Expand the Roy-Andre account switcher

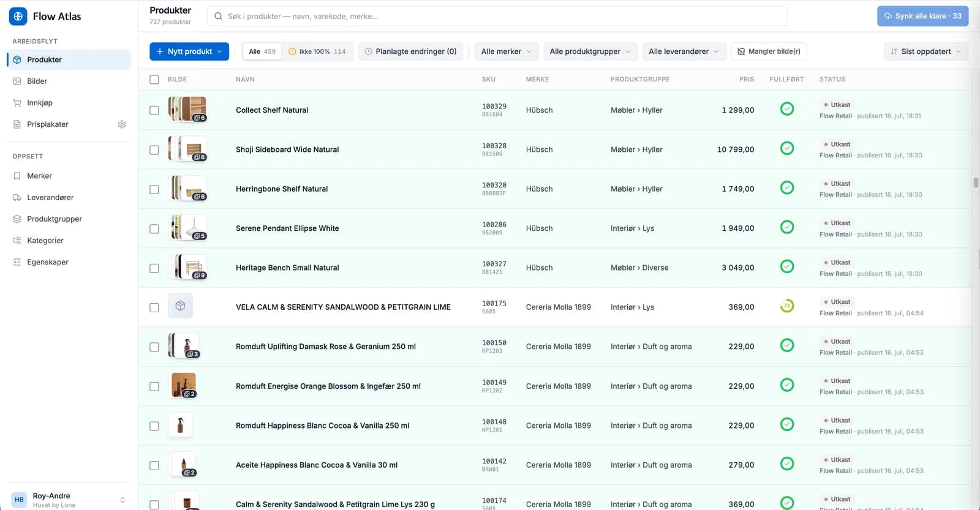tap(123, 500)
